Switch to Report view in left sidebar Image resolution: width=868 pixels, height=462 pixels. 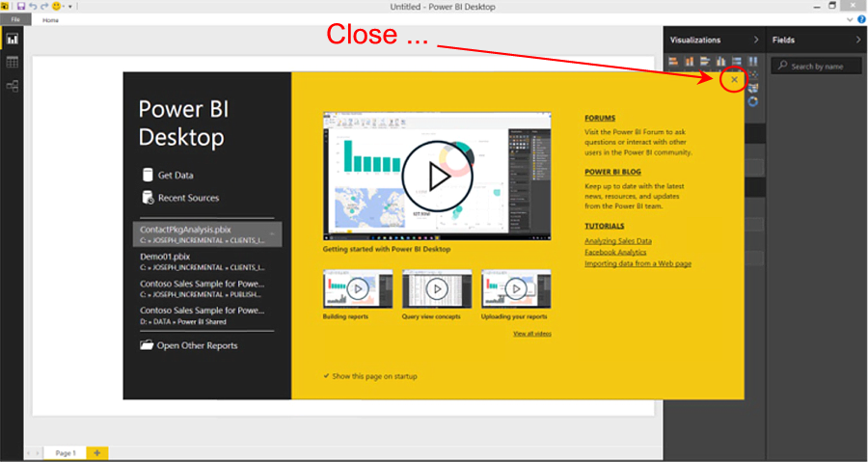13,39
